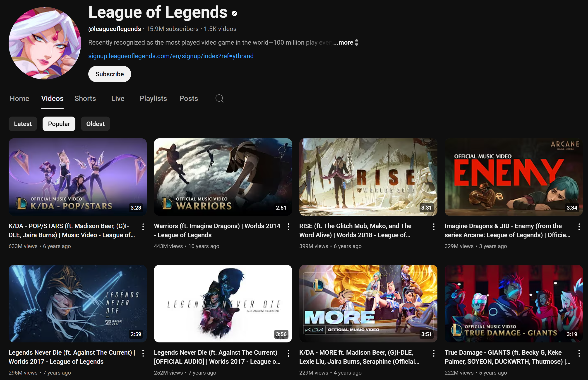Click the @leagueoflegends handle

coord(115,29)
